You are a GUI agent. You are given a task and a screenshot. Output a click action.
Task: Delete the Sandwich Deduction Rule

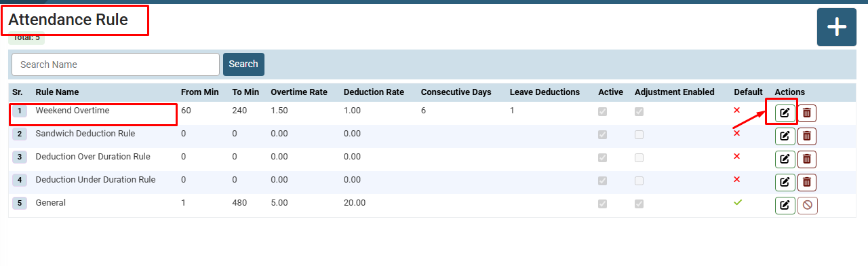tap(807, 136)
